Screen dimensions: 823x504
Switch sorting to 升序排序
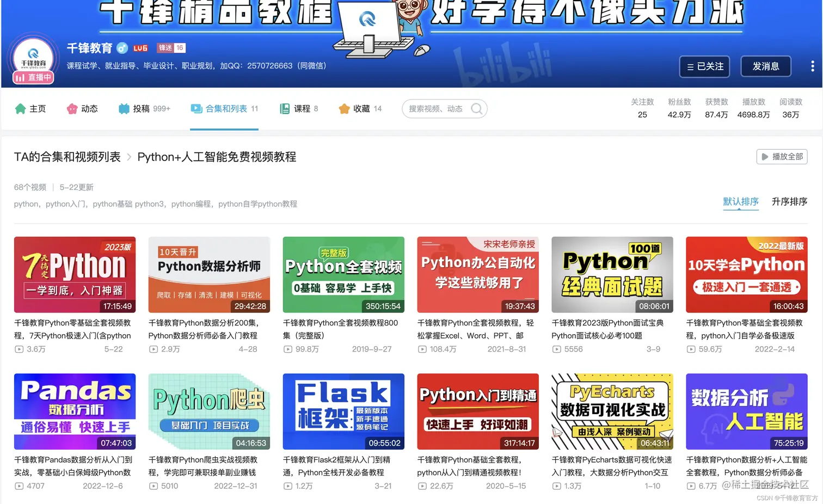789,201
